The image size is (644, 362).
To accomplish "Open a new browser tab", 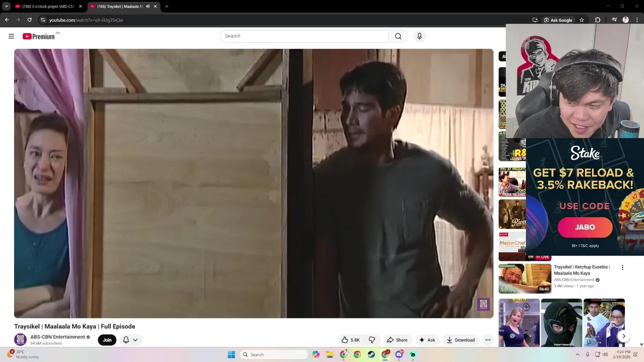I will click(x=167, y=7).
